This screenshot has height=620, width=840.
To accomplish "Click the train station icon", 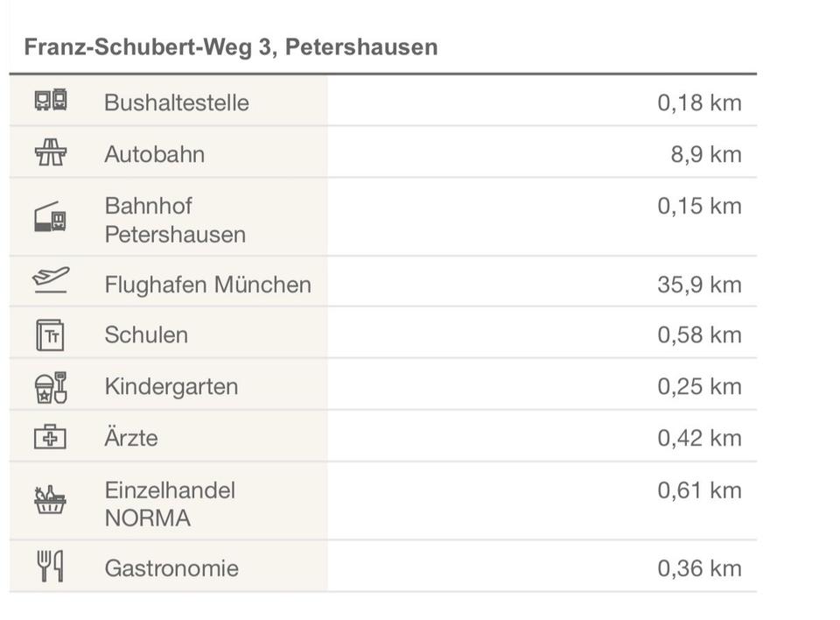I will pos(51,217).
